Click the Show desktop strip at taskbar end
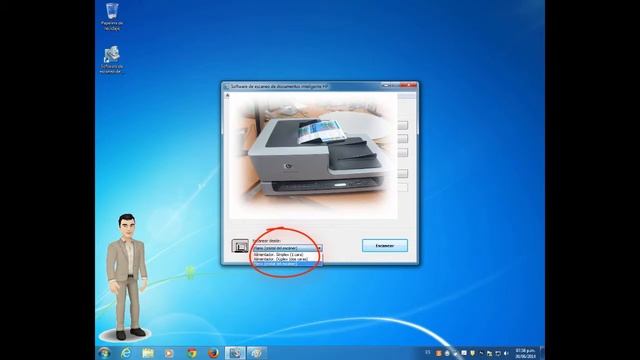This screenshot has width=640, height=360. tap(542, 353)
